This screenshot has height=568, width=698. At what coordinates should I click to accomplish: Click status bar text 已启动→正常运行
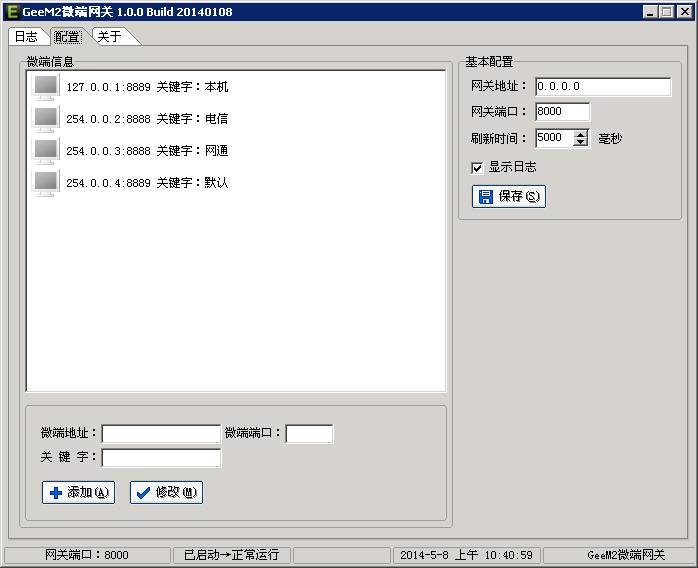pyautogui.click(x=231, y=555)
